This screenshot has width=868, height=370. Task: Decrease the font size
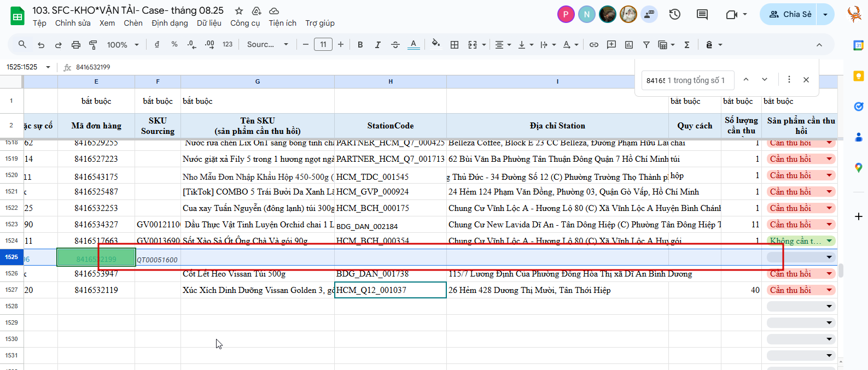point(306,45)
